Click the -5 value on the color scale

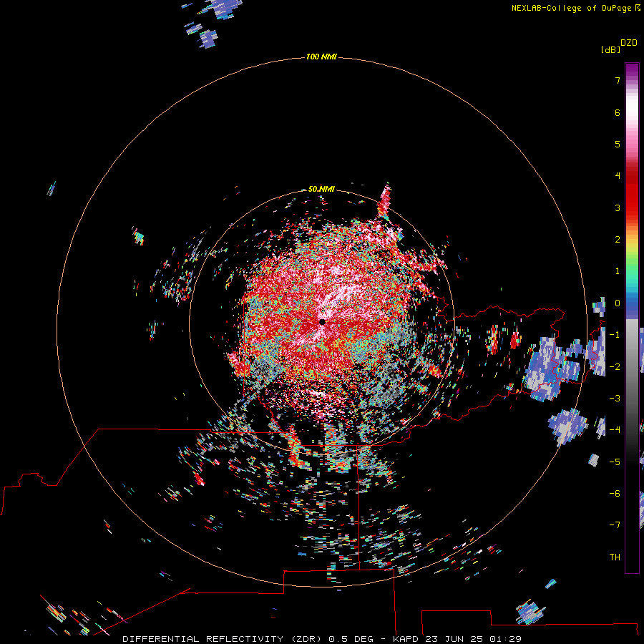coord(615,462)
